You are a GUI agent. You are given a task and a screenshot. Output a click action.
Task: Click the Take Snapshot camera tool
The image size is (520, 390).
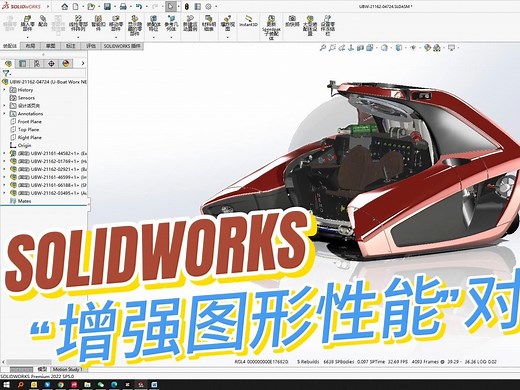292,21
